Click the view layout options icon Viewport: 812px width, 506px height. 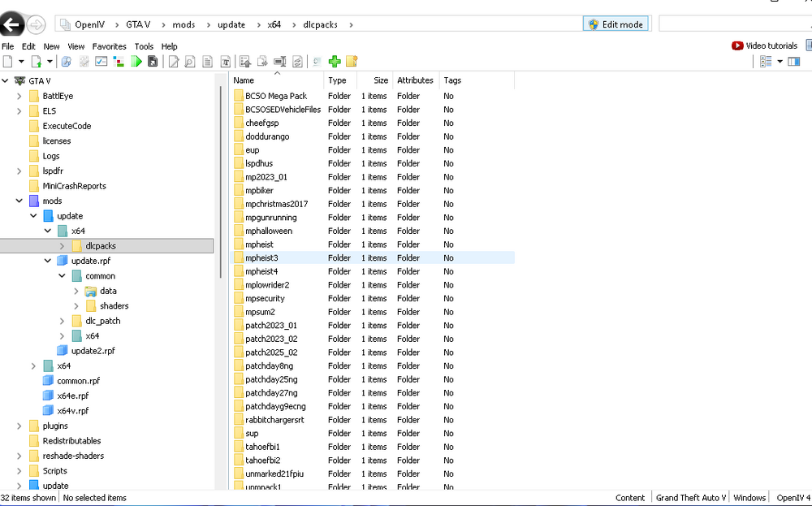click(766, 62)
